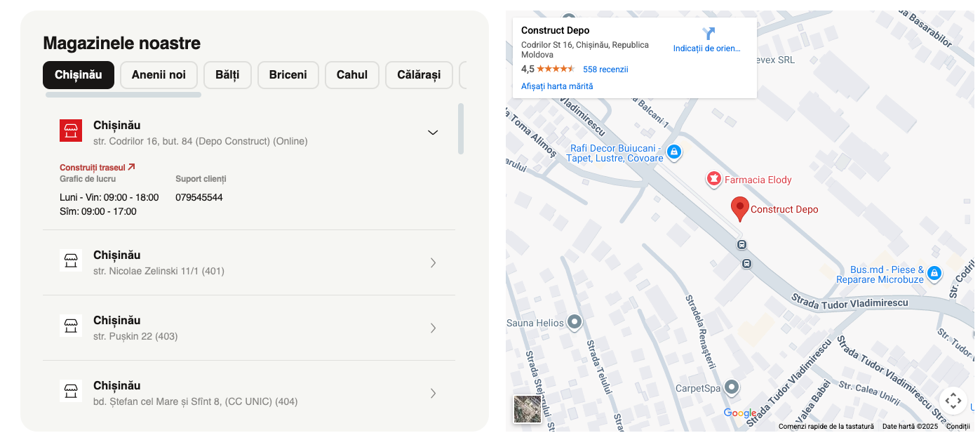Image resolution: width=980 pixels, height=440 pixels.
Task: Collapse the Codrilor 16 store details
Action: pyautogui.click(x=433, y=132)
